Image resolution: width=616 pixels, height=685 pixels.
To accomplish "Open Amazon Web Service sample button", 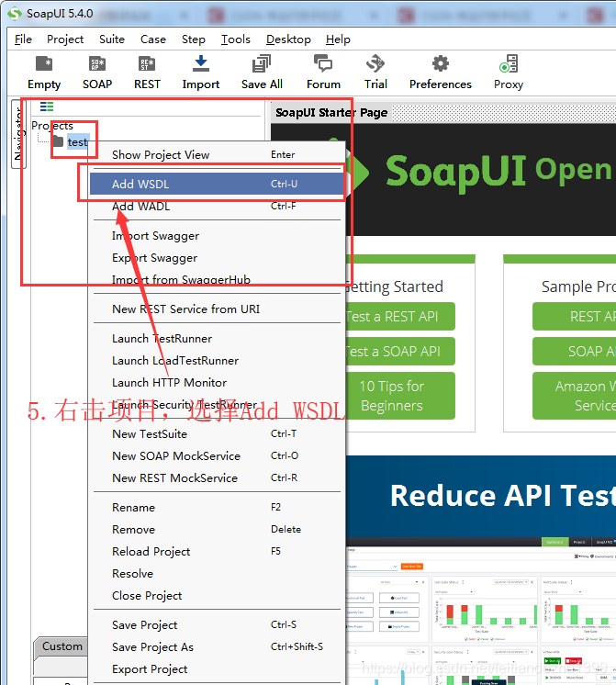I will 574,396.
